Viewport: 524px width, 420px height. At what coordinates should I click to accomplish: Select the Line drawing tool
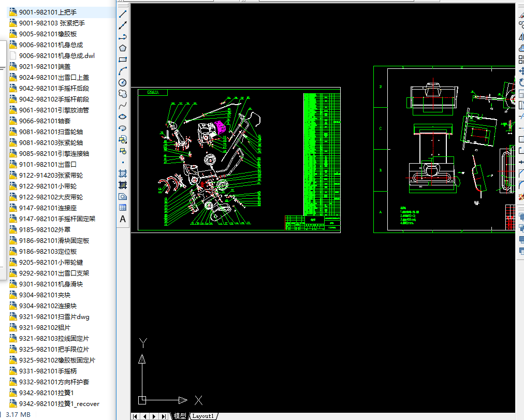123,14
